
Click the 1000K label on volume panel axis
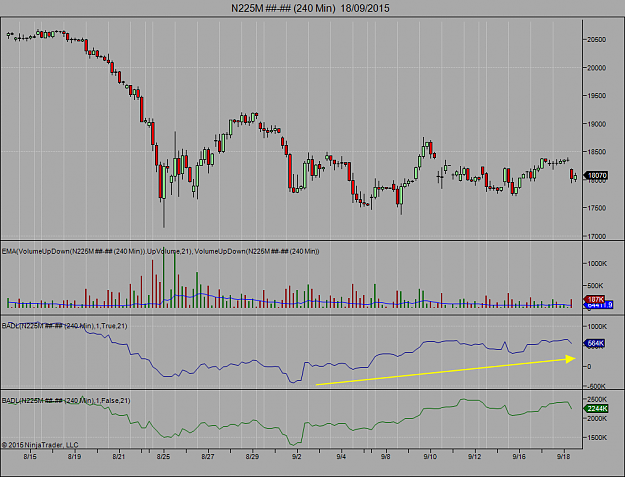tap(597, 263)
